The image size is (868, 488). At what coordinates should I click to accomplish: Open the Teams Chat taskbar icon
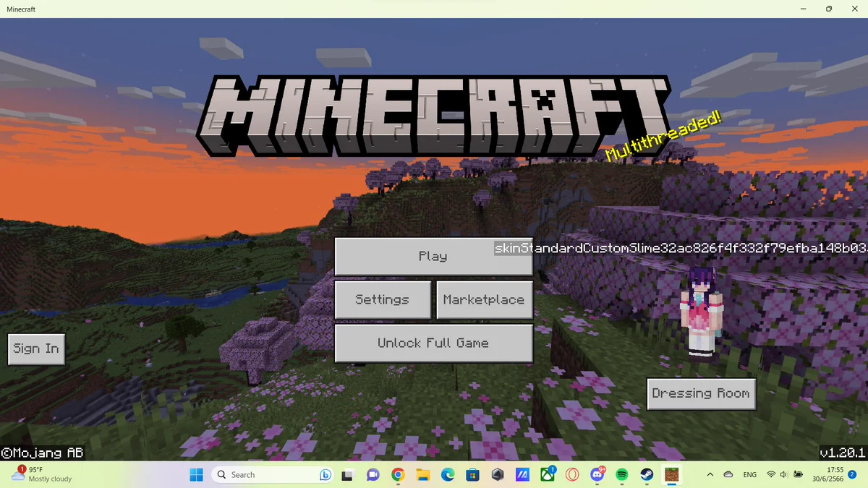373,474
